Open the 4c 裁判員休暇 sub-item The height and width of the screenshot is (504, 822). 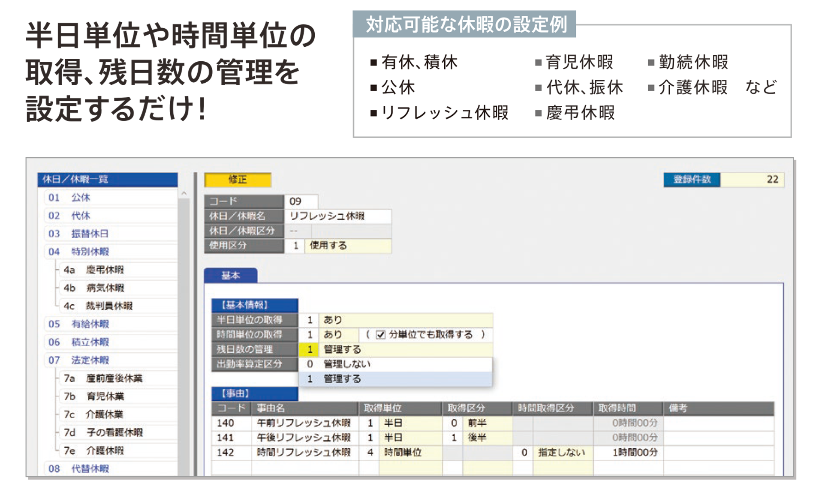pyautogui.click(x=118, y=306)
